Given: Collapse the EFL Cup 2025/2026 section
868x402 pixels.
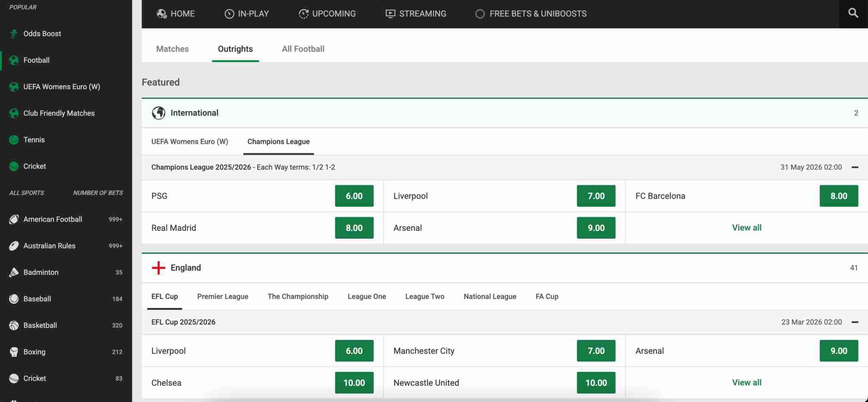Looking at the screenshot, I should click(x=855, y=322).
